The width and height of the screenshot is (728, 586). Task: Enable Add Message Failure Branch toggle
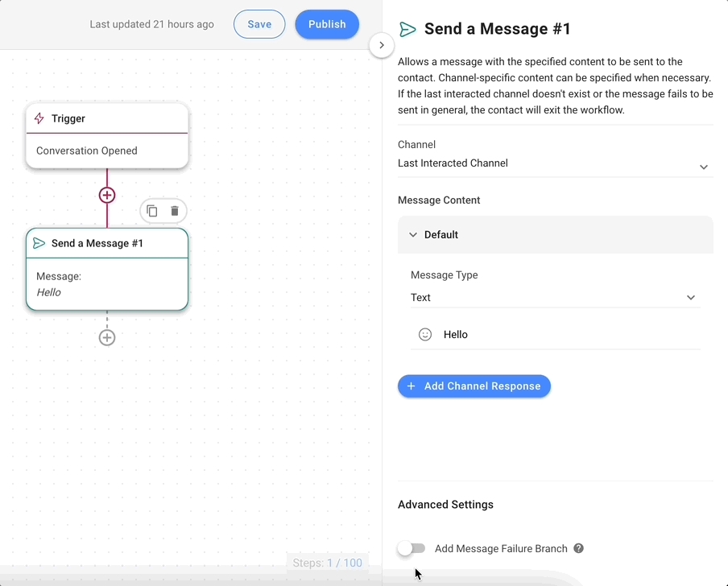412,549
